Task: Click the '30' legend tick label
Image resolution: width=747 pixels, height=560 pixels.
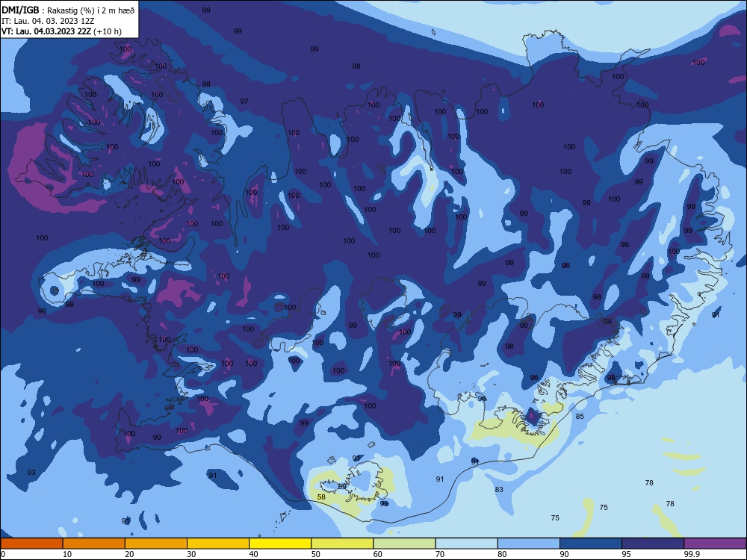Action: (191, 554)
